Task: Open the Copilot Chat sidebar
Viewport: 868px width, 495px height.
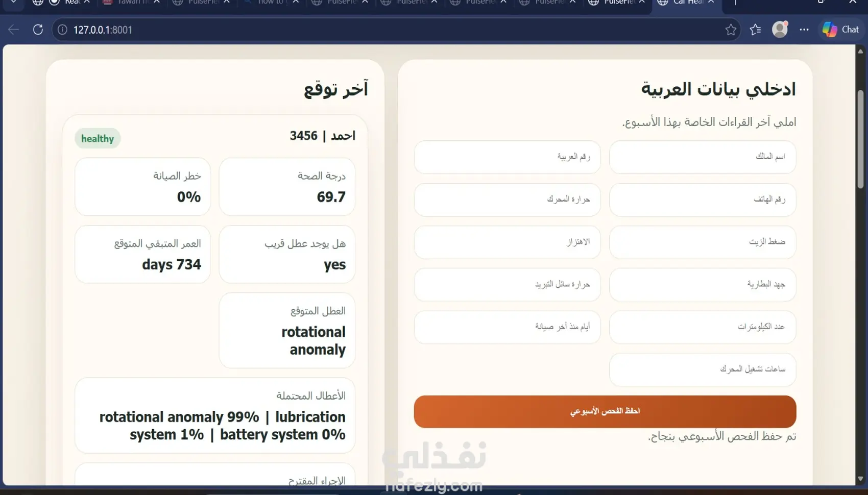Action: pos(841,30)
